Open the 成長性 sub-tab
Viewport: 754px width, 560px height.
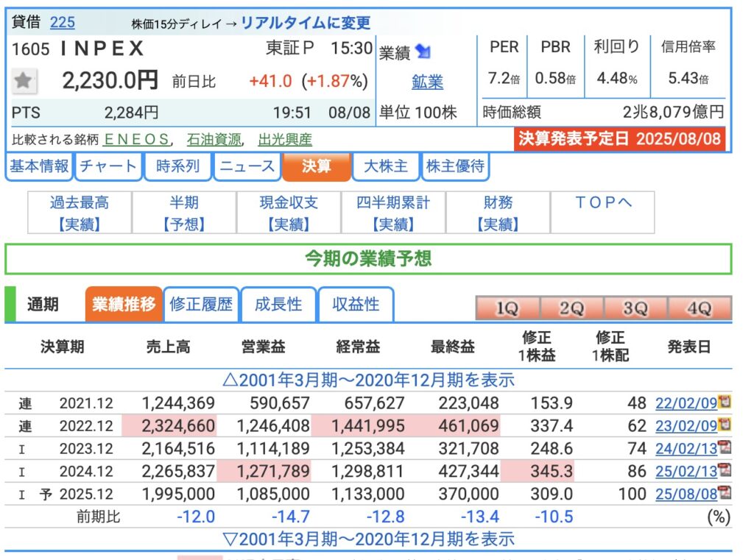pyautogui.click(x=278, y=304)
